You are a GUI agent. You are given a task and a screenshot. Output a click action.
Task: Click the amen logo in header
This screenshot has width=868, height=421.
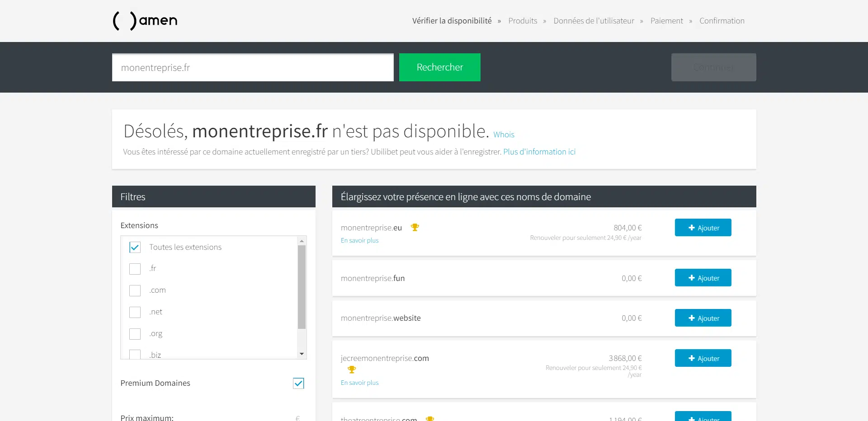click(x=145, y=21)
